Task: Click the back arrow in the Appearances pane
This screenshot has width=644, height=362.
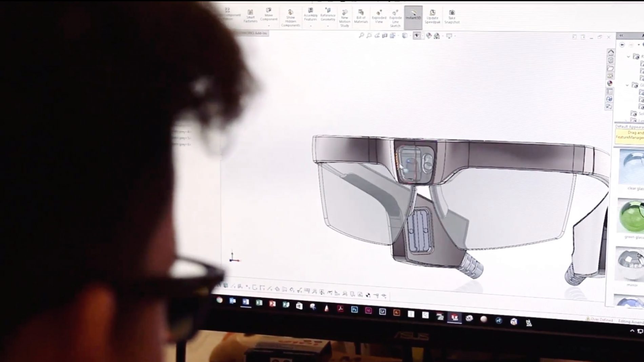Action: [x=622, y=44]
